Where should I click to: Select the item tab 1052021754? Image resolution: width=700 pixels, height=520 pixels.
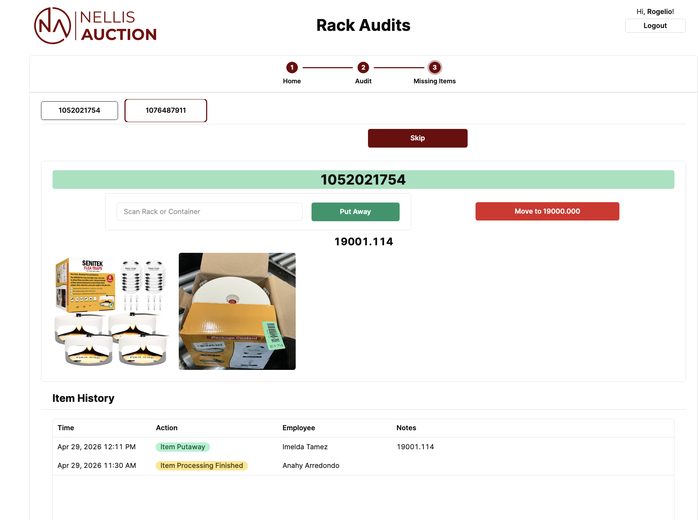(79, 110)
